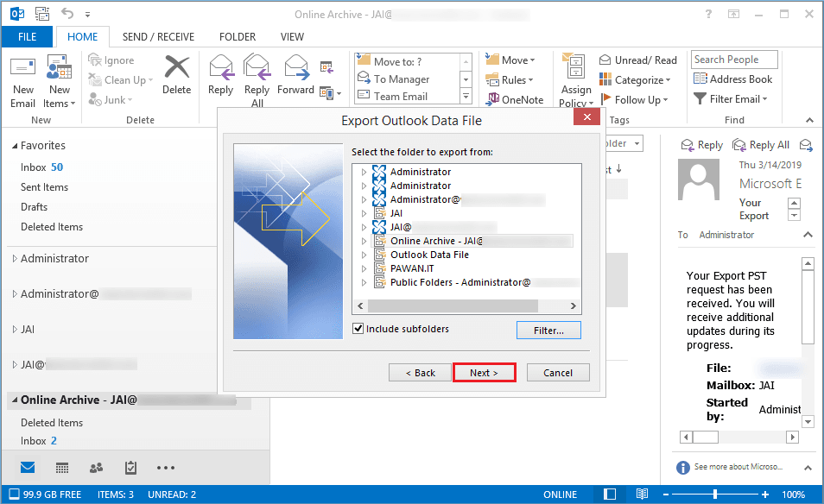Image resolution: width=824 pixels, height=504 pixels.
Task: Open the New Items icon menu
Action: (59, 67)
